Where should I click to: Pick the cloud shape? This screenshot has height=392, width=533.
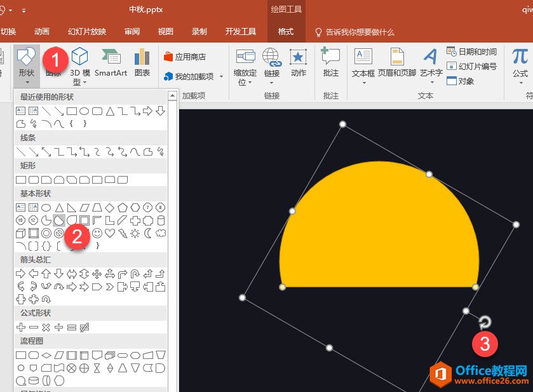pyautogui.click(x=161, y=233)
